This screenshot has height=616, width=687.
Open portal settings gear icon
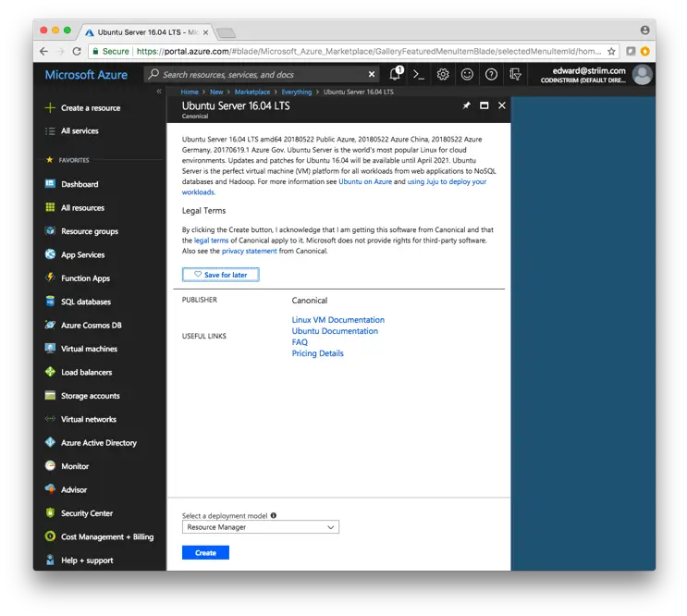pyautogui.click(x=443, y=74)
